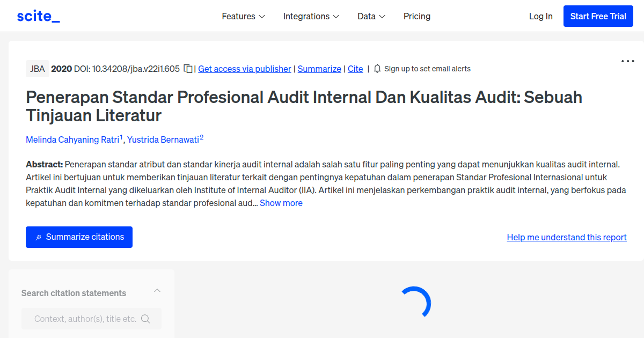Click the Start Free Trial button
Screen dimensions: 644x338
click(x=598, y=16)
